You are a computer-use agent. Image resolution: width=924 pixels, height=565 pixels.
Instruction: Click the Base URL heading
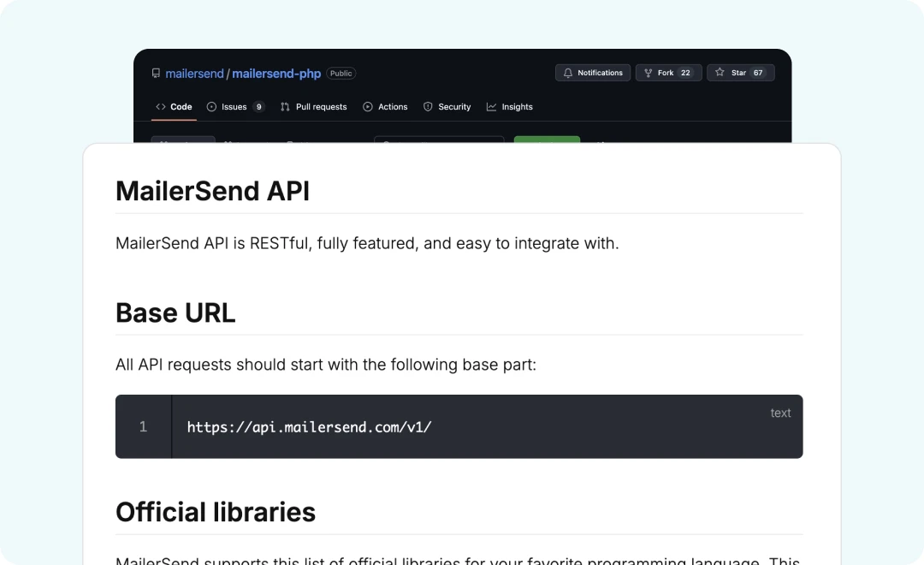click(x=175, y=312)
